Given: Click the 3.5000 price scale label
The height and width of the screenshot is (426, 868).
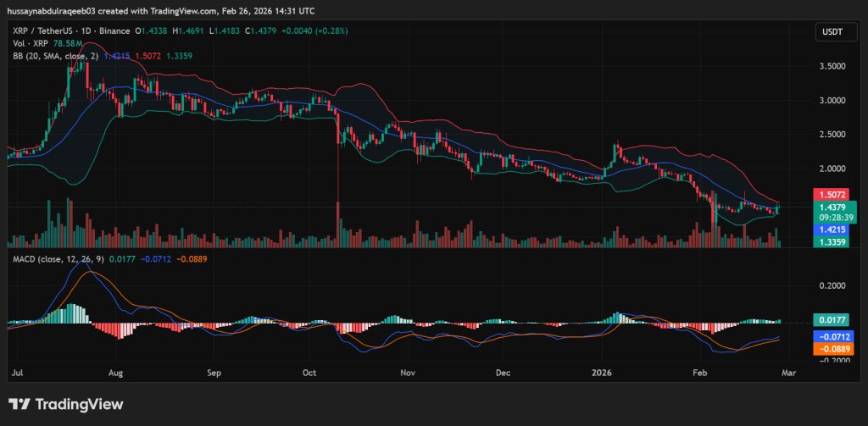Looking at the screenshot, I should tap(831, 66).
